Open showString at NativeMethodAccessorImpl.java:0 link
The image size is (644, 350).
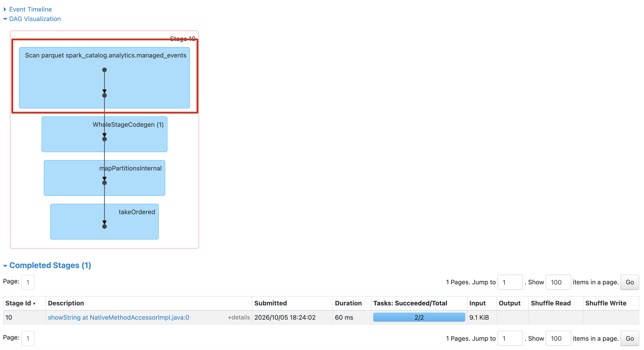(119, 317)
